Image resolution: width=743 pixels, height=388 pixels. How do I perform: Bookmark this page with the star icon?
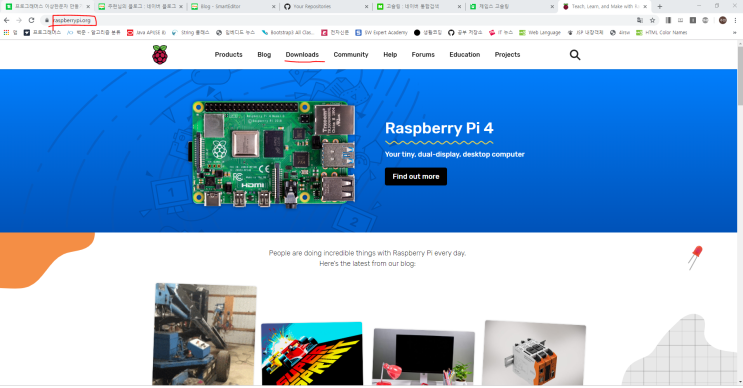tap(652, 20)
